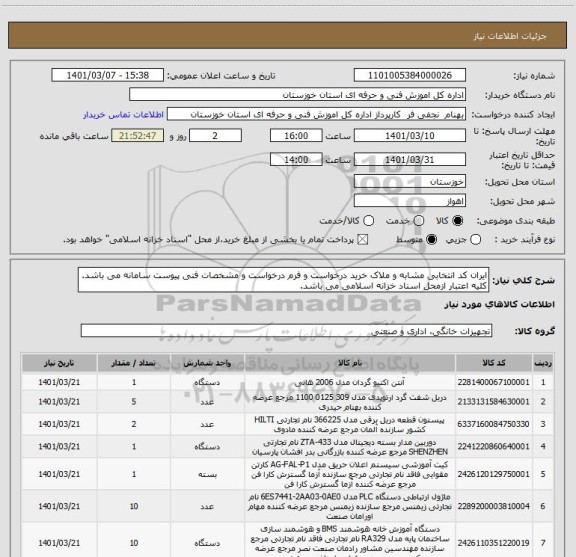Click the تاریخ نیاز column header
The image size is (576, 557).
(59, 363)
